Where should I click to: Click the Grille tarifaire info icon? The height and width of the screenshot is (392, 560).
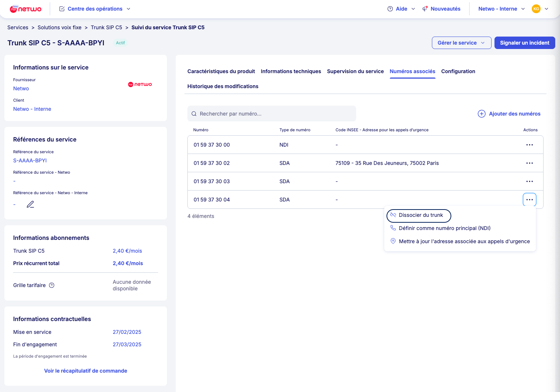point(52,285)
